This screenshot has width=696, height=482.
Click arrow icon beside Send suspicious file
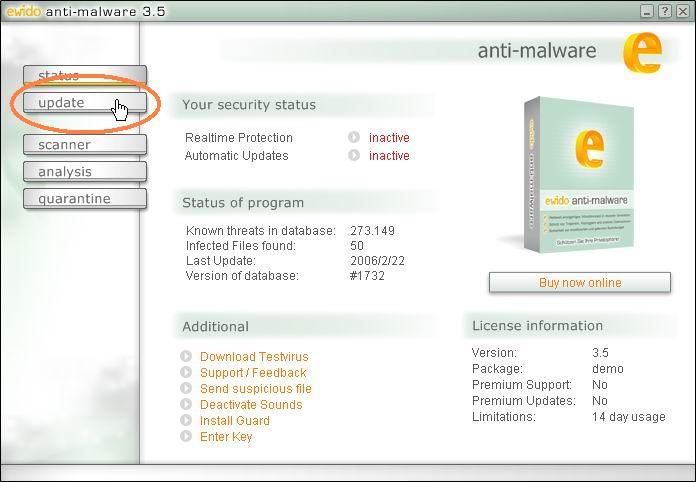[x=186, y=388]
